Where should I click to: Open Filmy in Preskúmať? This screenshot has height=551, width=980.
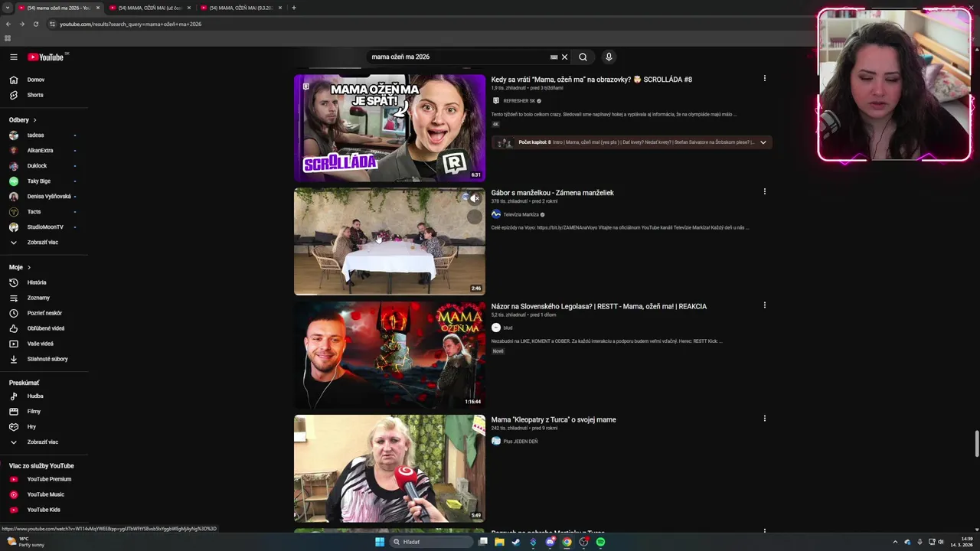[34, 412]
